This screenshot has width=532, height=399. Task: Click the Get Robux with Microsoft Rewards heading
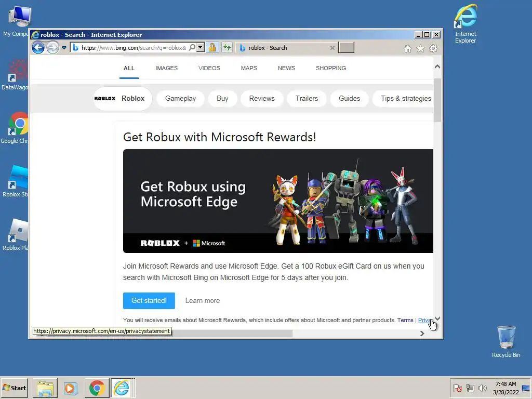click(x=220, y=137)
